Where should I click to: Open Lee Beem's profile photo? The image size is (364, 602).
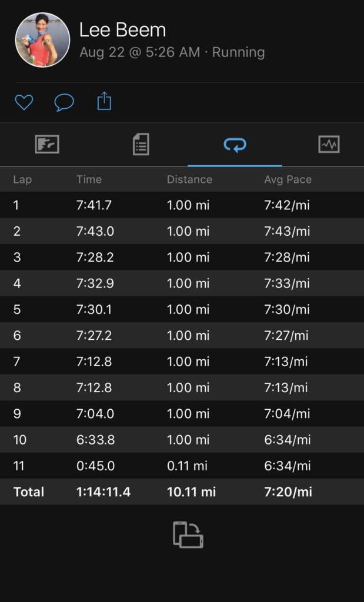tap(42, 40)
